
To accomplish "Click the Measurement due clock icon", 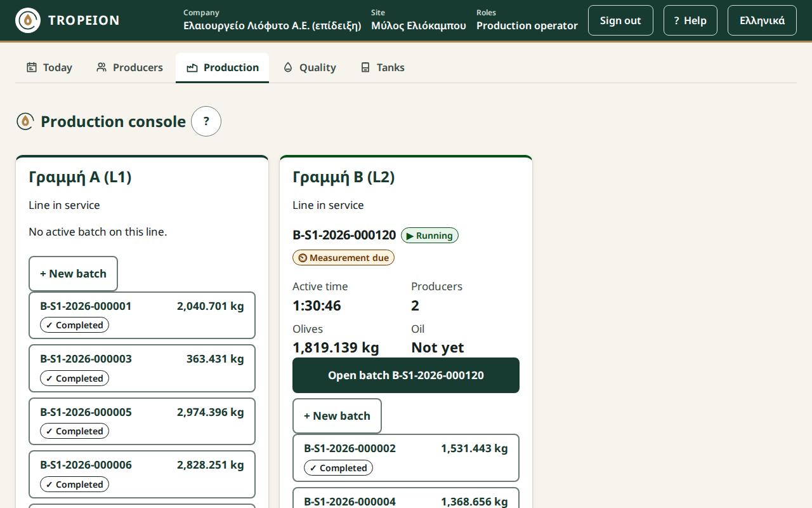I will click(303, 258).
